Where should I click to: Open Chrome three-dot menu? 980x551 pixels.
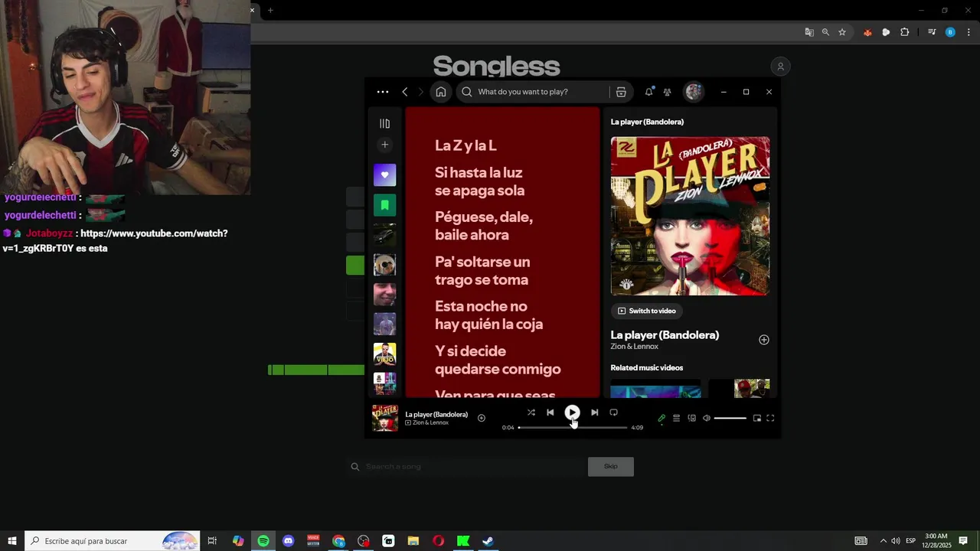969,32
